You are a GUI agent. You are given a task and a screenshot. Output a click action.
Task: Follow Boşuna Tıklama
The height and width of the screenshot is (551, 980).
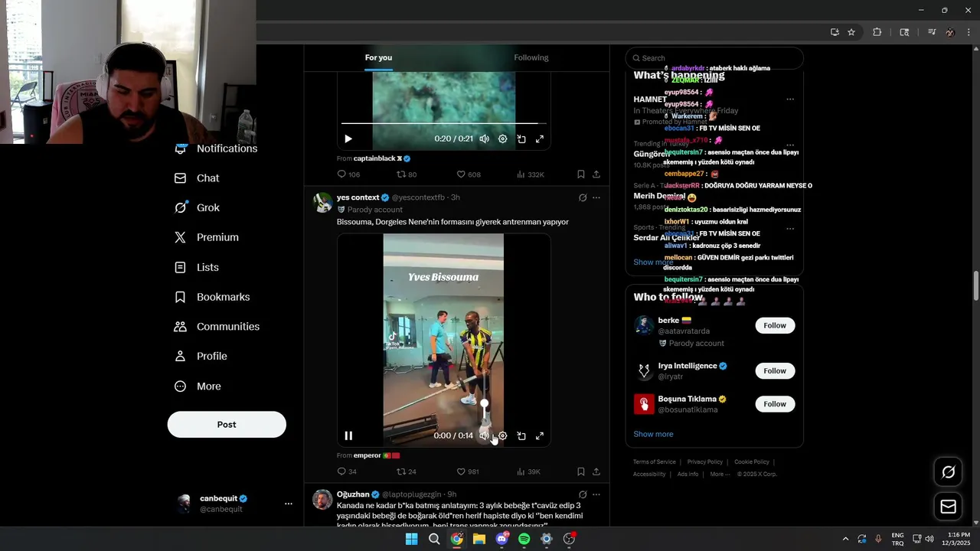tap(775, 403)
